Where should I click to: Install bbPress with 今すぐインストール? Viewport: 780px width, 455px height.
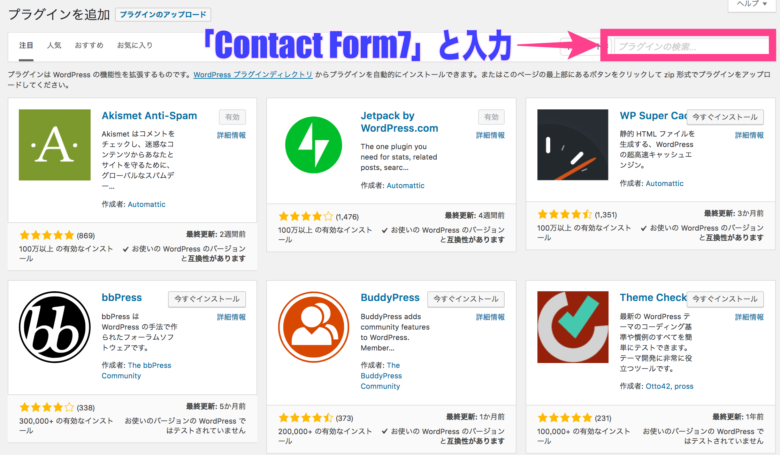click(x=207, y=299)
